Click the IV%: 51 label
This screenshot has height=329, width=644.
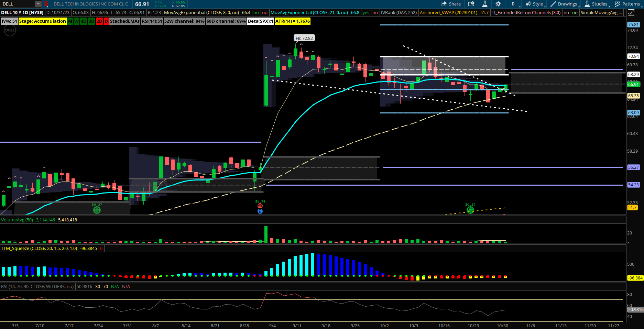(9, 21)
